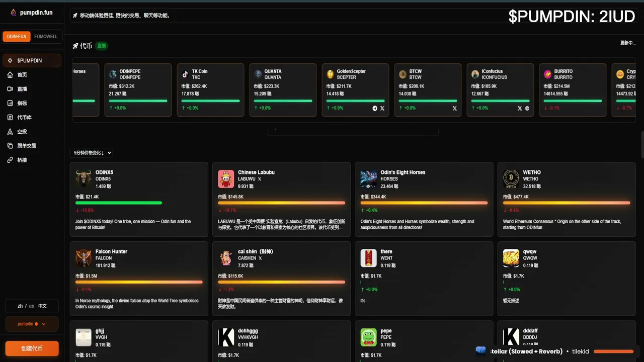Viewport: 644px width, 362px height.
Task: Switch language to zh
Action: click(x=20, y=306)
